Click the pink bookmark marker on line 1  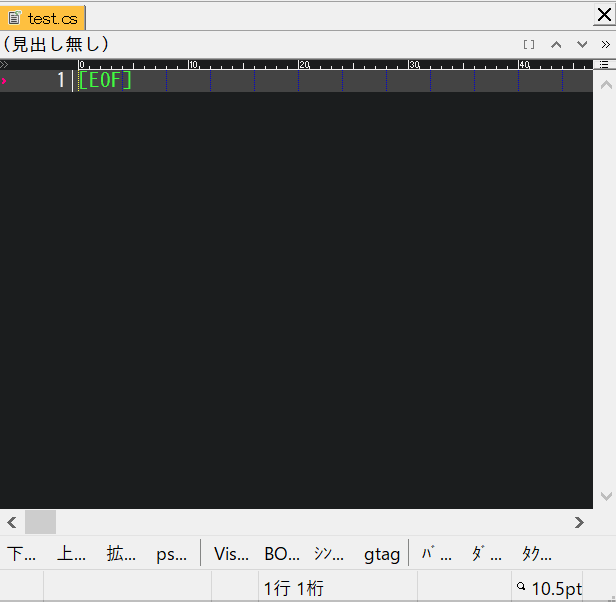4,81
